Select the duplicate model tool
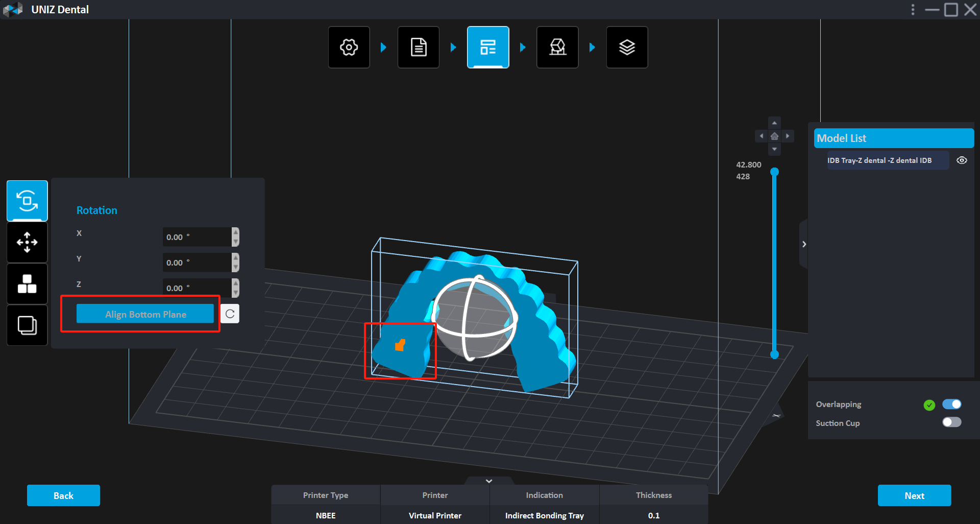 [x=27, y=325]
